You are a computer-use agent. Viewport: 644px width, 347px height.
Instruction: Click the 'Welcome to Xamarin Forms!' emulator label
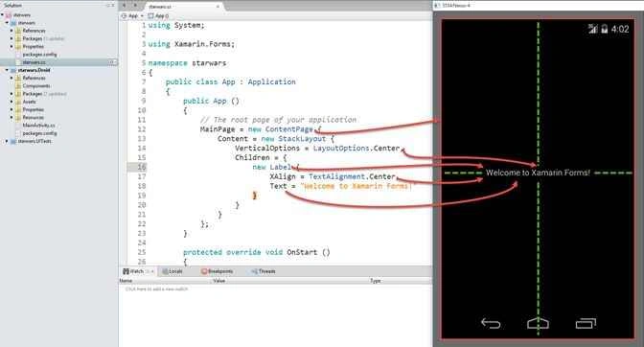point(538,173)
